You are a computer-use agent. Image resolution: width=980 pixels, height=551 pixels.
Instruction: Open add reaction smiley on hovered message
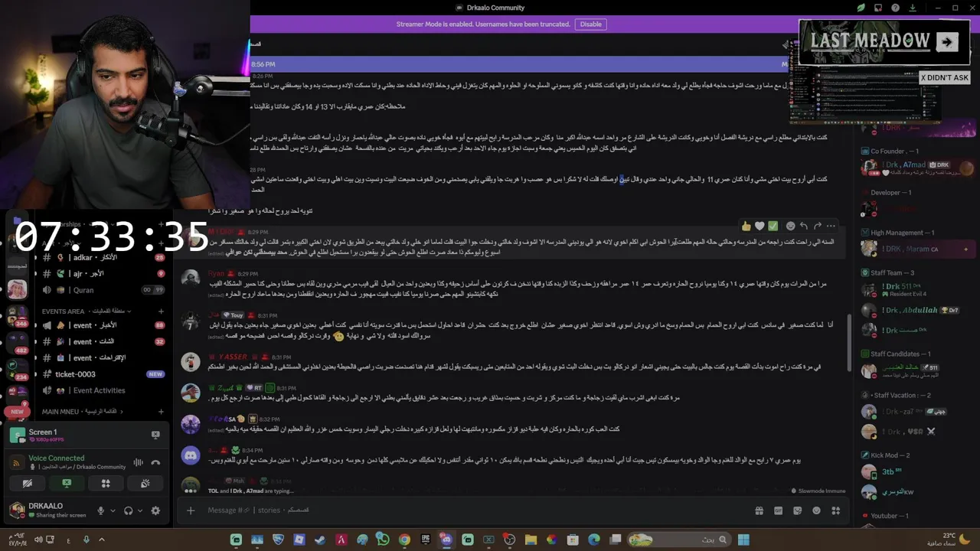(791, 226)
